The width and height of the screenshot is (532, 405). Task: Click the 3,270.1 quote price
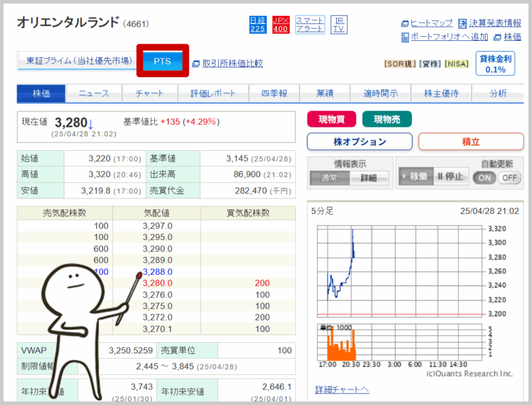pos(158,329)
